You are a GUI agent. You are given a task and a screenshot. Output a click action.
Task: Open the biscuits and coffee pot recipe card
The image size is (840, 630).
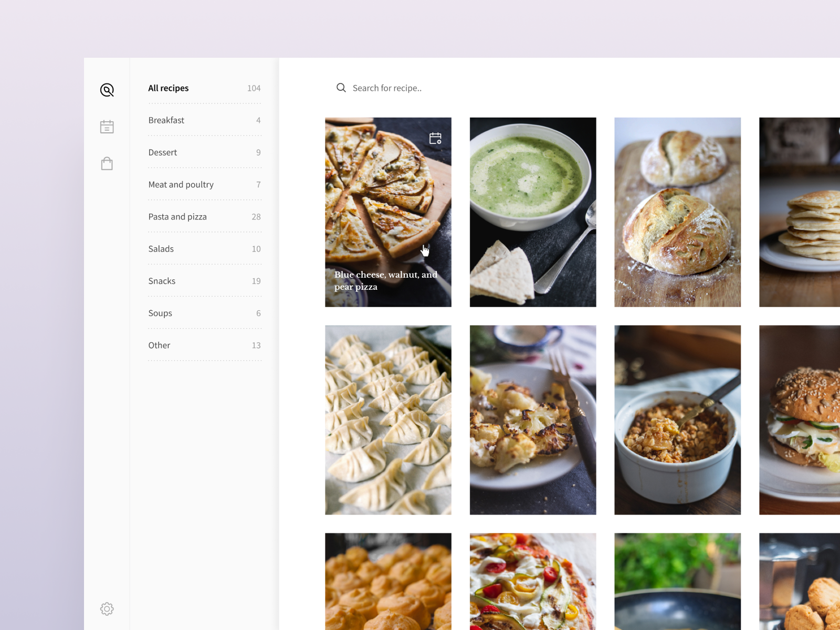click(x=800, y=582)
